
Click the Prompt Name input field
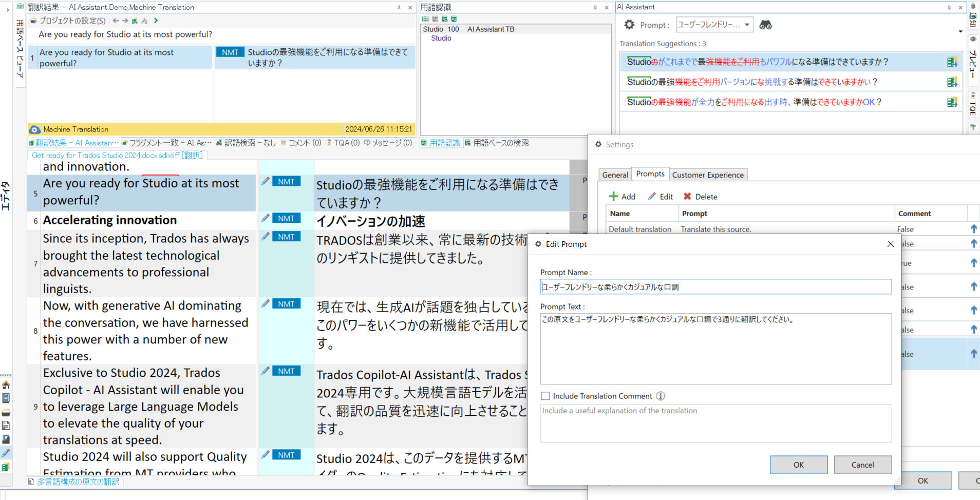[716, 287]
